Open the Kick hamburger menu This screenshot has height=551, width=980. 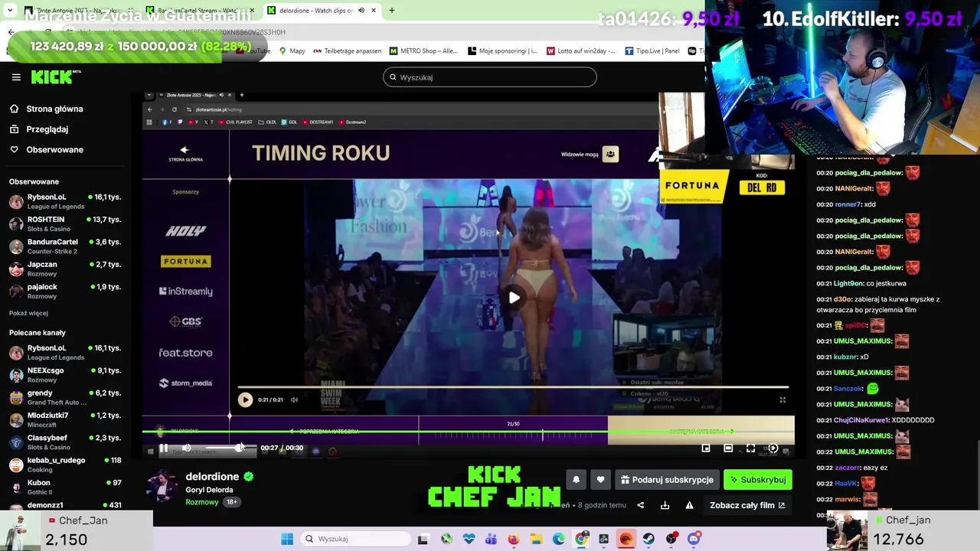click(x=16, y=77)
